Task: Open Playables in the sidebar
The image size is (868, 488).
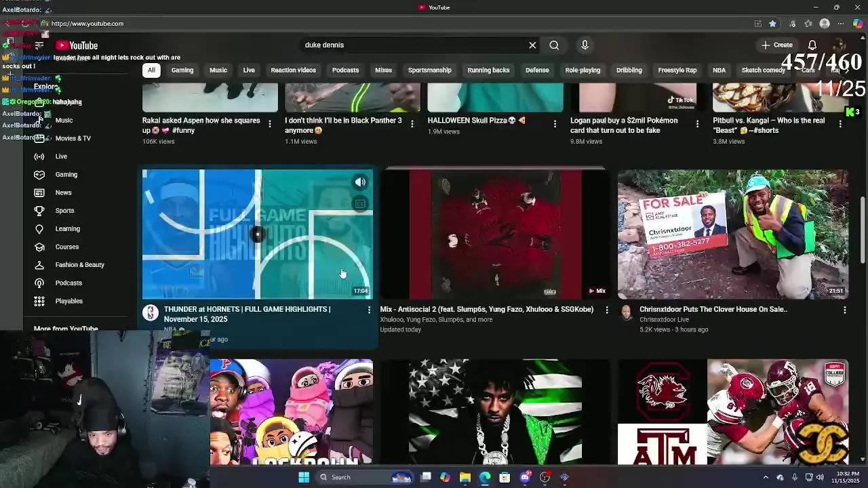Action: pyautogui.click(x=68, y=301)
